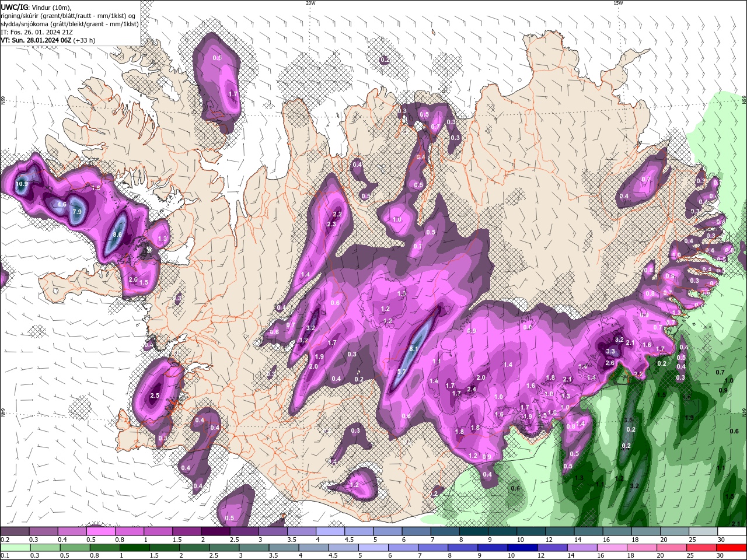Click the snow legend swatch from 0.2 to 0.3
The height and width of the screenshot is (560, 747).
coord(15,531)
